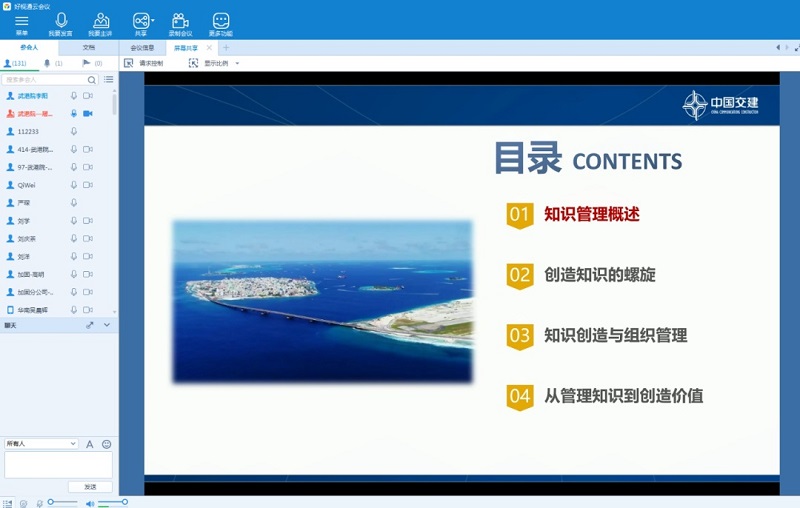Expand the 显示比例 display ratio dropdown
The height and width of the screenshot is (508, 800).
(237, 63)
